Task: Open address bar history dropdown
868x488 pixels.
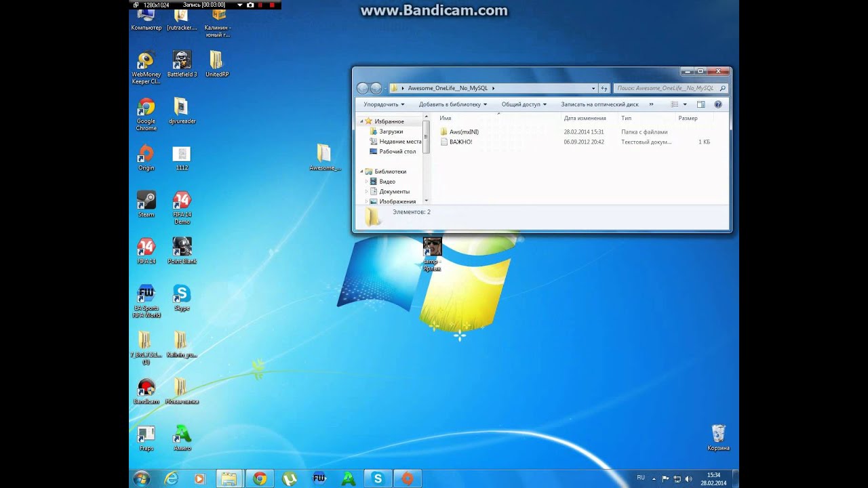Action: coord(593,88)
